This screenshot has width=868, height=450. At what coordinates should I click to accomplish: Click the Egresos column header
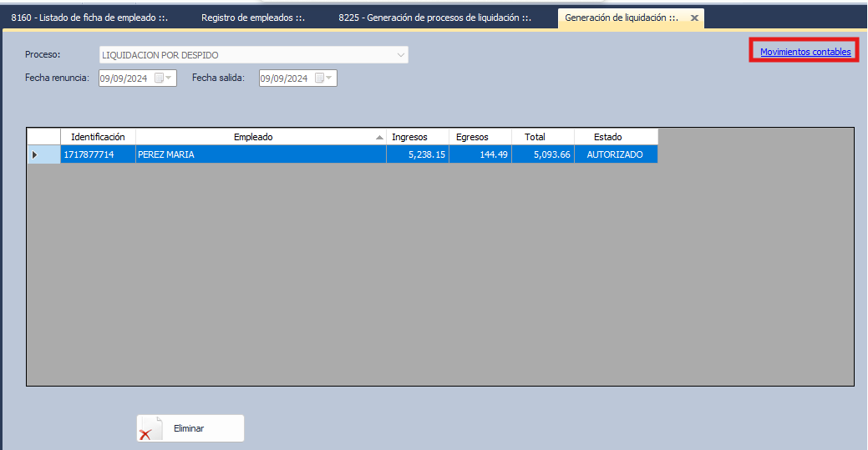472,137
